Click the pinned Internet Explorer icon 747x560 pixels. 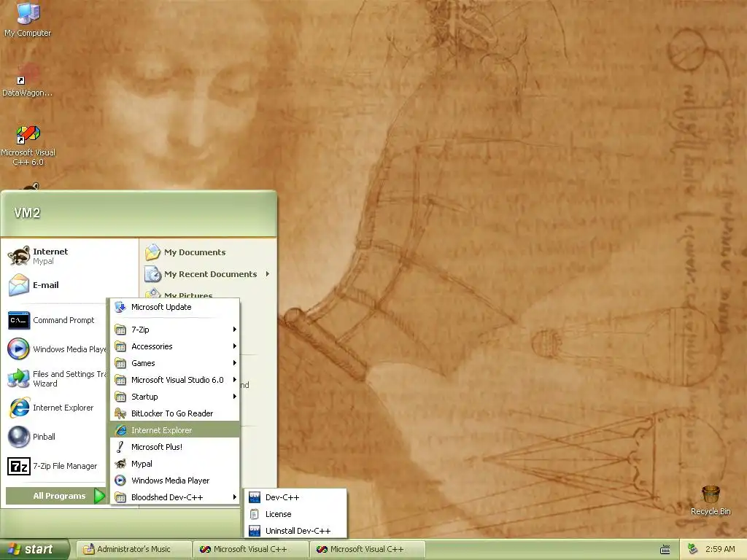click(x=18, y=408)
